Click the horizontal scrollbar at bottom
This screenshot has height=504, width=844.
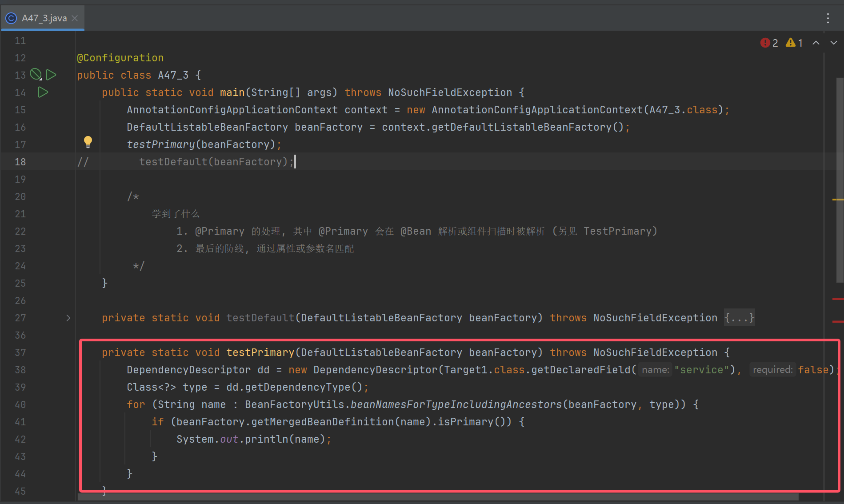tap(438, 496)
